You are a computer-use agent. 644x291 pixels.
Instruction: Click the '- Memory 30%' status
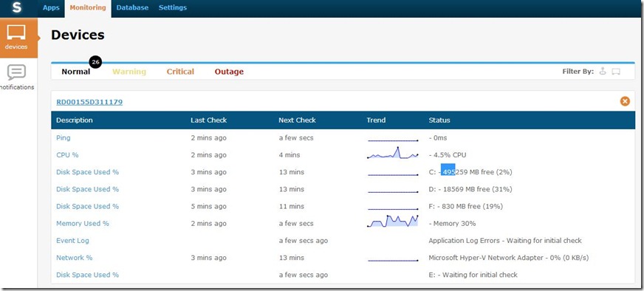pyautogui.click(x=452, y=224)
